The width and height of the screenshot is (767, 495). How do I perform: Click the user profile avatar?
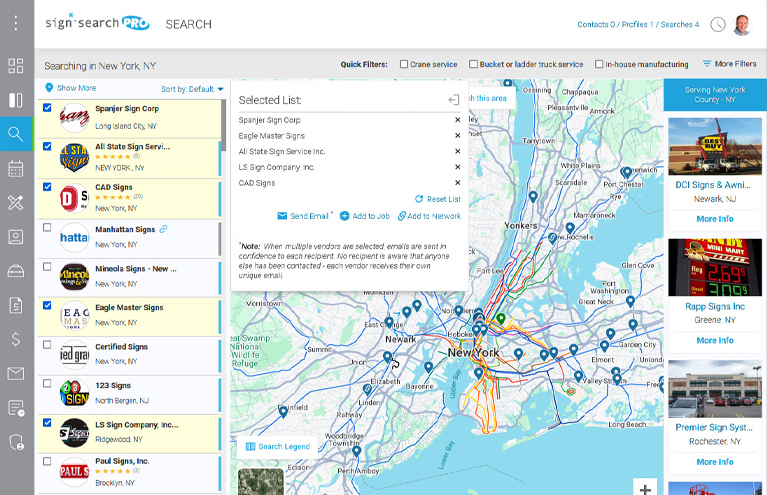coord(742,24)
